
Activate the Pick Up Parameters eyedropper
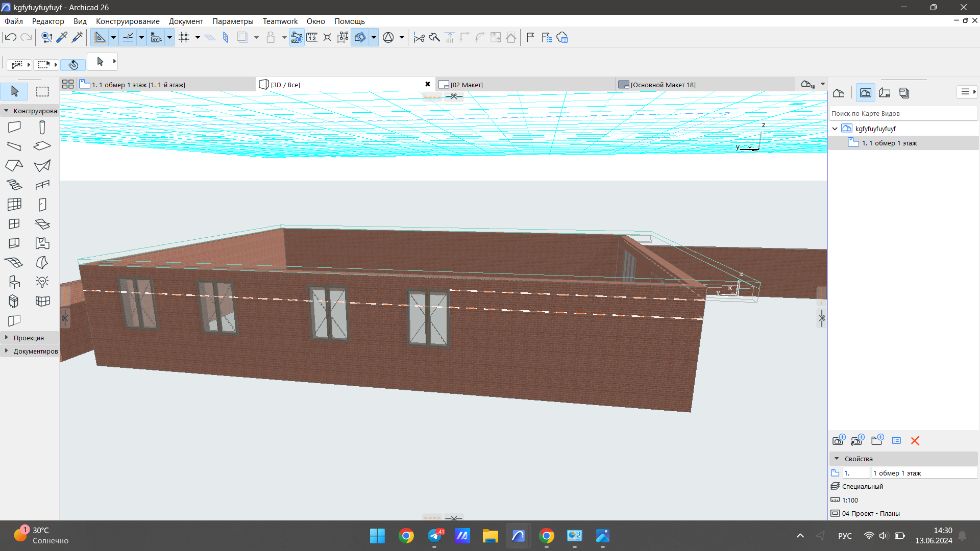point(62,37)
